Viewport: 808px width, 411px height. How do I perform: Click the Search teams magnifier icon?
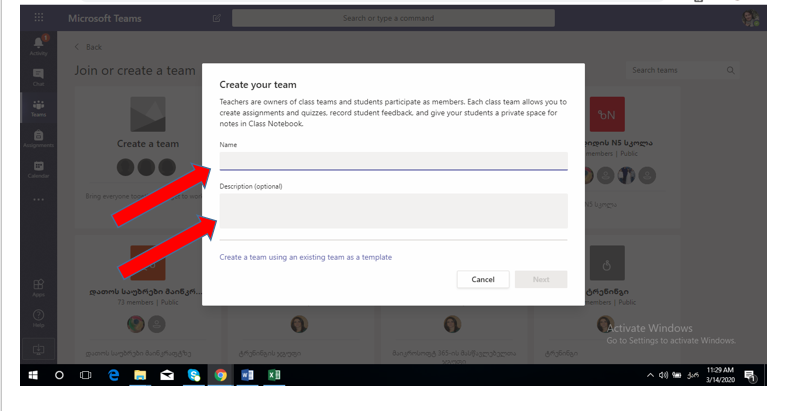[731, 70]
